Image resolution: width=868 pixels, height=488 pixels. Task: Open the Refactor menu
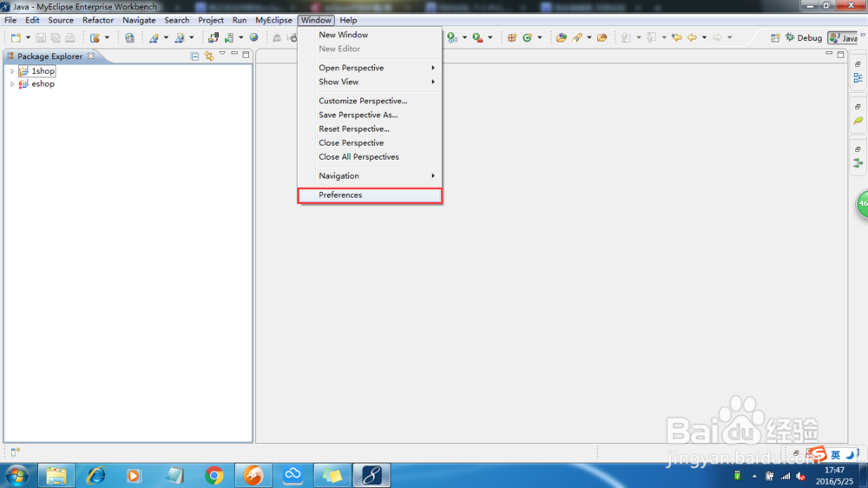pos(98,20)
